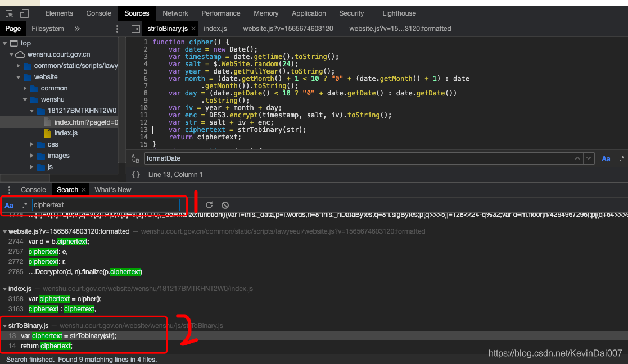This screenshot has height=364, width=628.
Task: Expand the images folder arrow
Action: 31,156
